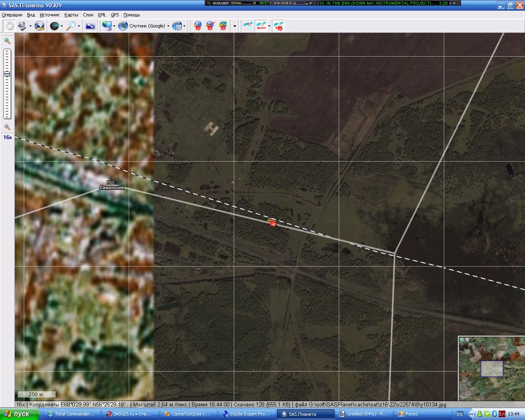525x420 pixels.
Task: Click the пуск Start button
Action: click(20, 414)
